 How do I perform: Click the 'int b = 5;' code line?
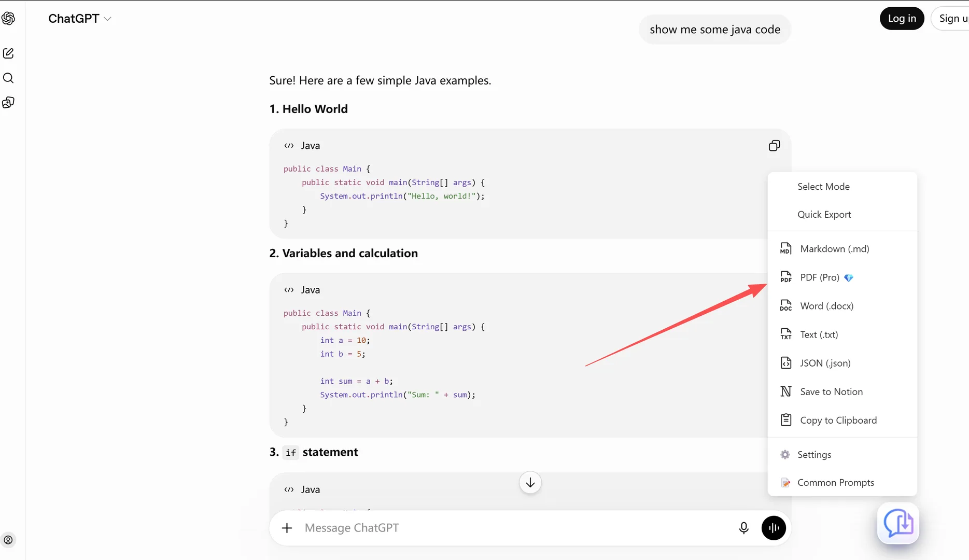click(343, 354)
